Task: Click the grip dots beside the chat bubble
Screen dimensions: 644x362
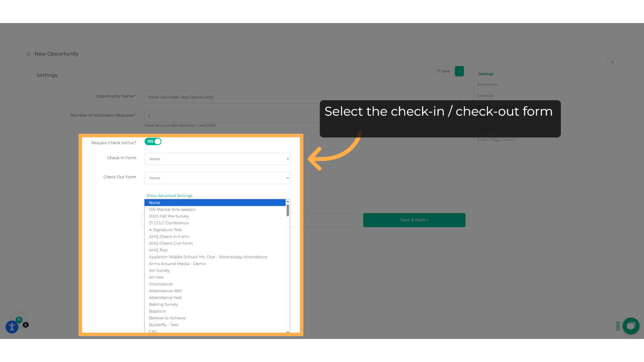Action: (618, 326)
